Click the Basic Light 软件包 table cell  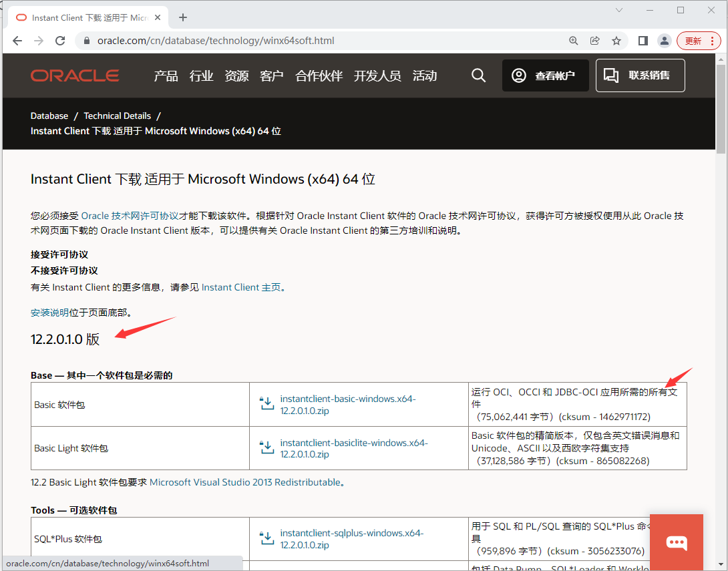coord(140,448)
